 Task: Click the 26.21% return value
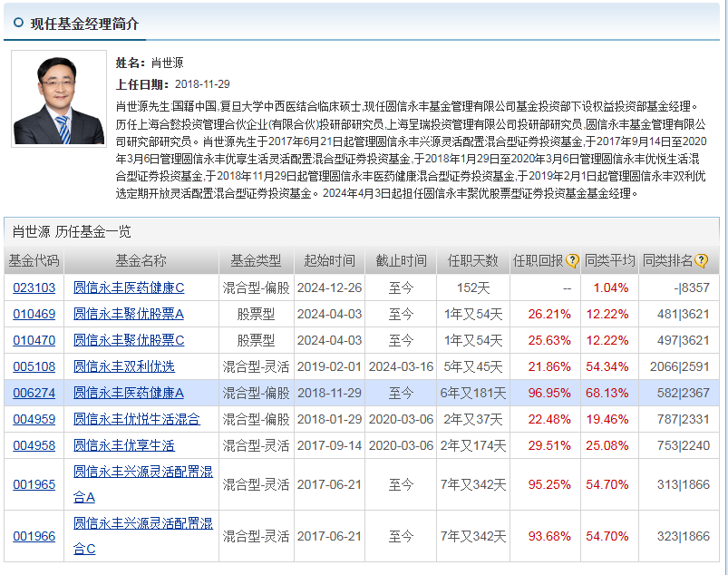click(549, 315)
